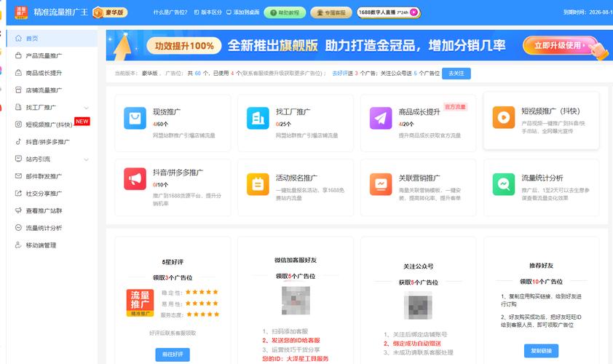
Task: Click 社交分享推广 share icon
Action: pos(18,193)
